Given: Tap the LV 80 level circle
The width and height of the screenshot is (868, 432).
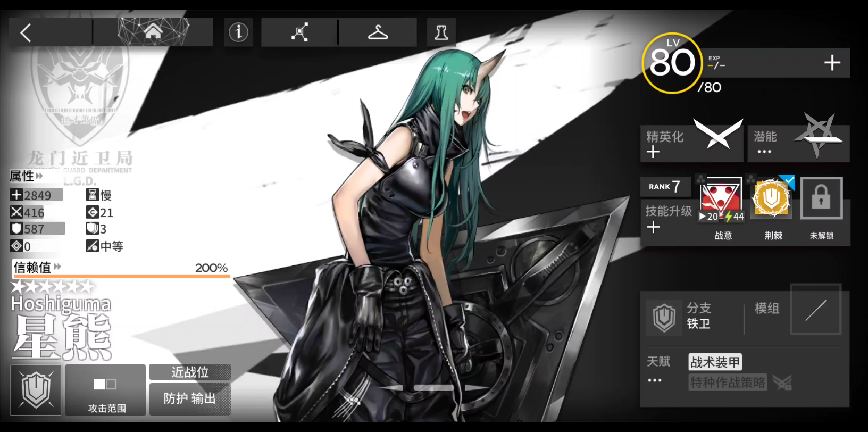Looking at the screenshot, I should [x=672, y=62].
